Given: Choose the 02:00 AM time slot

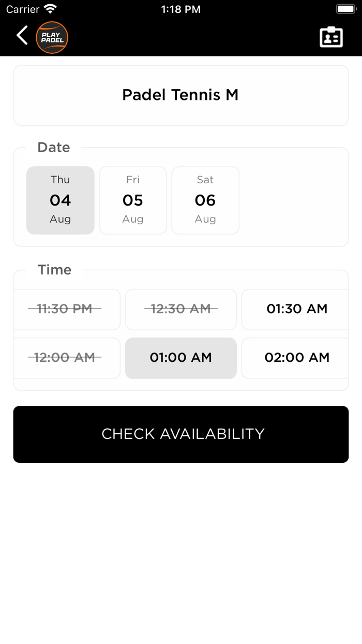Looking at the screenshot, I should coord(296,358).
